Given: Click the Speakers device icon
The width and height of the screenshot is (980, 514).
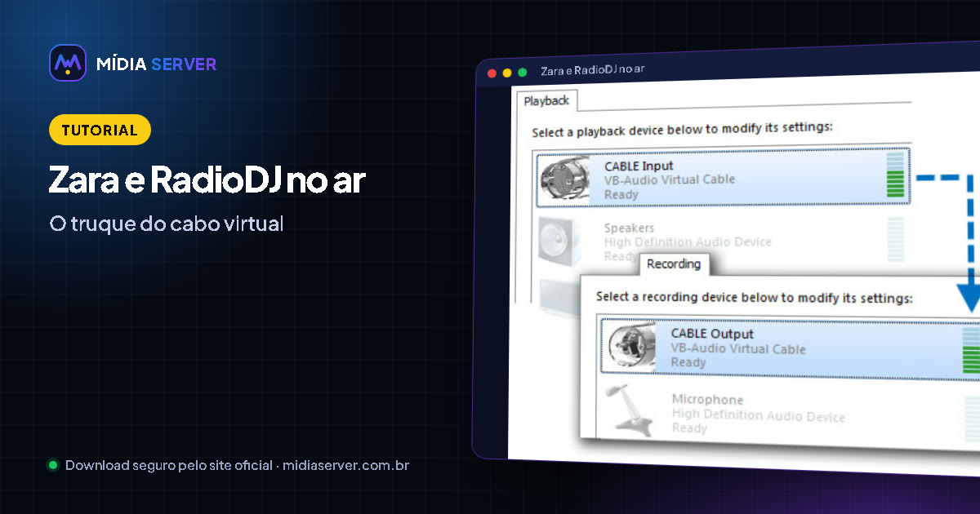Looking at the screenshot, I should click(560, 242).
